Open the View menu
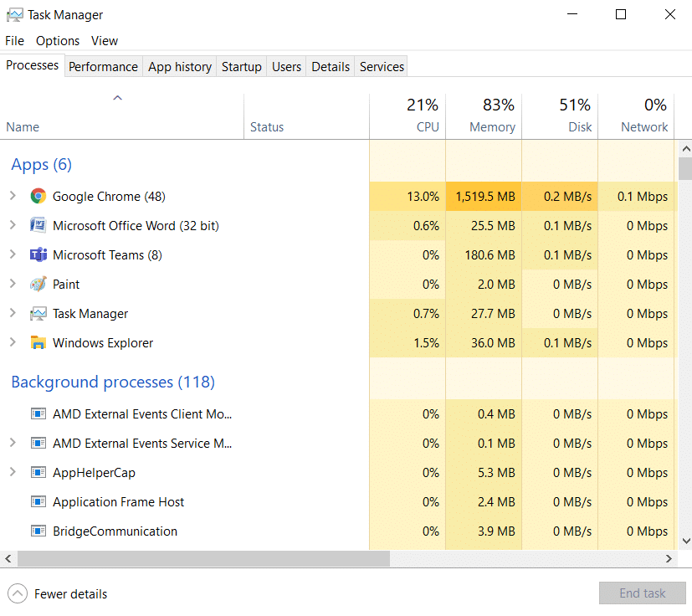Screen dimensions: 692x616 tap(105, 41)
